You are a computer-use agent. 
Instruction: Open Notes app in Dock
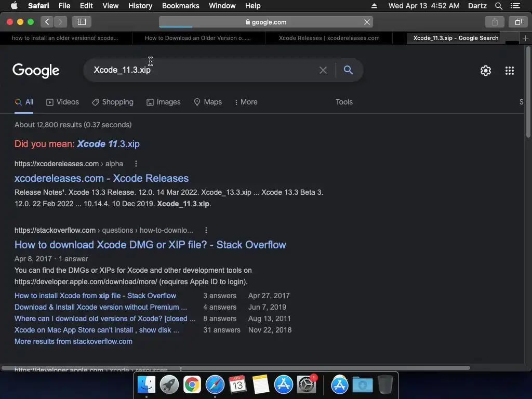click(x=261, y=385)
